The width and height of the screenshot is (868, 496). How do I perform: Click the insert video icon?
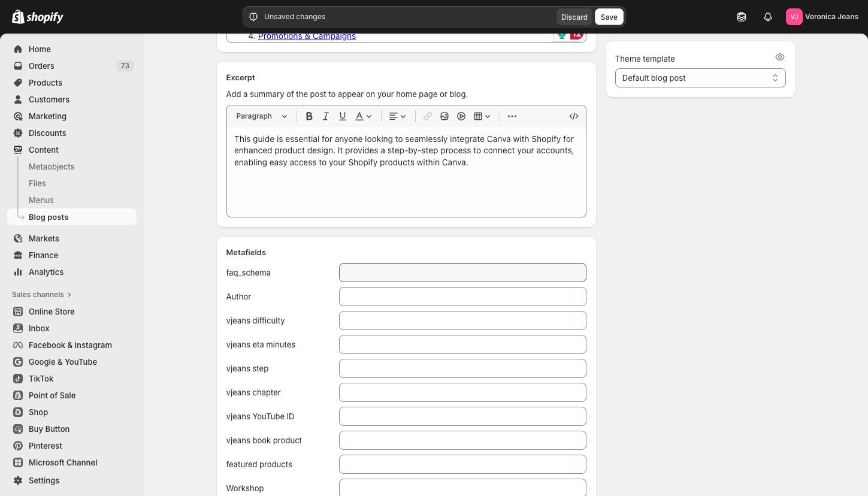click(461, 116)
